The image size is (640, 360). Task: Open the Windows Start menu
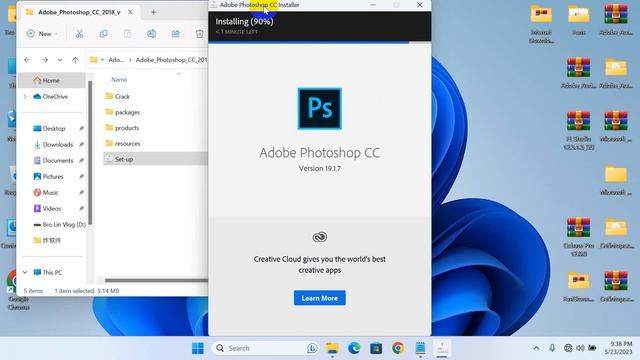[198, 348]
